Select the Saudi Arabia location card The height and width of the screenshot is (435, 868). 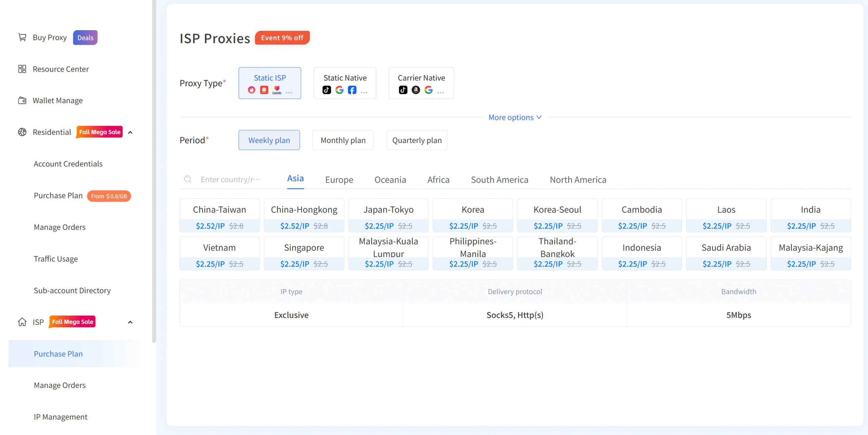726,253
